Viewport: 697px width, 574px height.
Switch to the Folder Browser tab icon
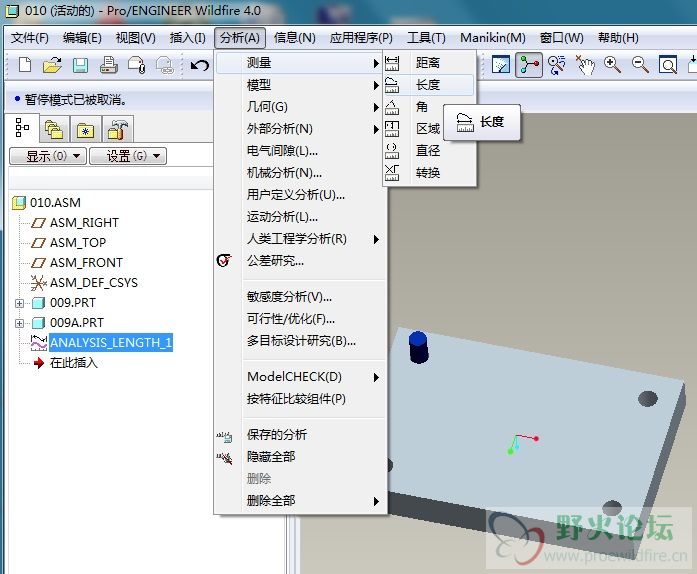[x=54, y=130]
